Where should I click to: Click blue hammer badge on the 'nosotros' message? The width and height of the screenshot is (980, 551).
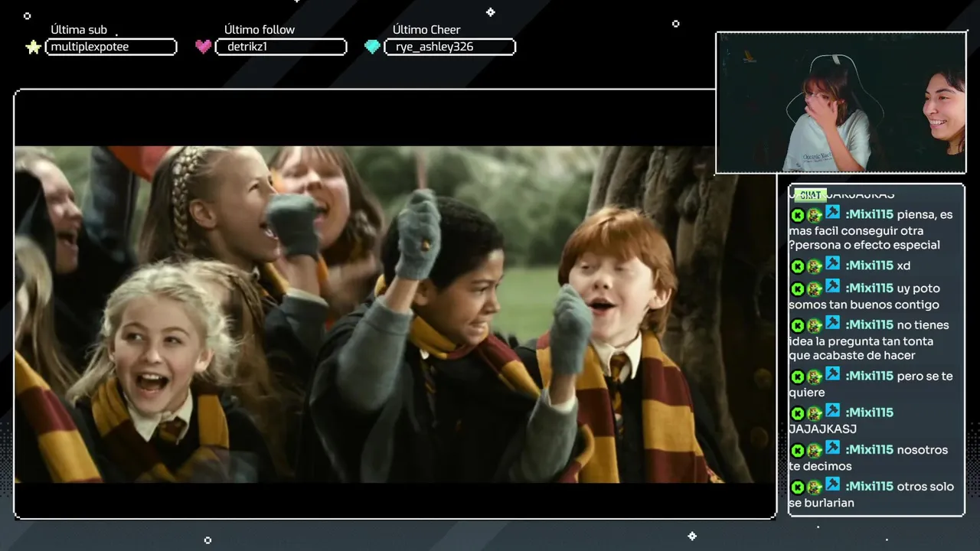point(832,447)
